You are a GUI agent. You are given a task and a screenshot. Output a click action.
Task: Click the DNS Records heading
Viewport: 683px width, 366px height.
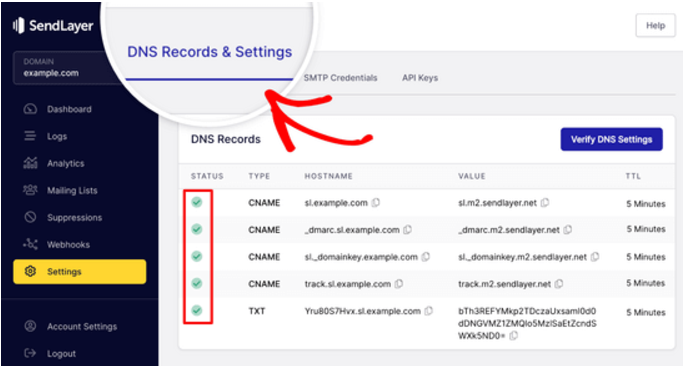pyautogui.click(x=226, y=139)
